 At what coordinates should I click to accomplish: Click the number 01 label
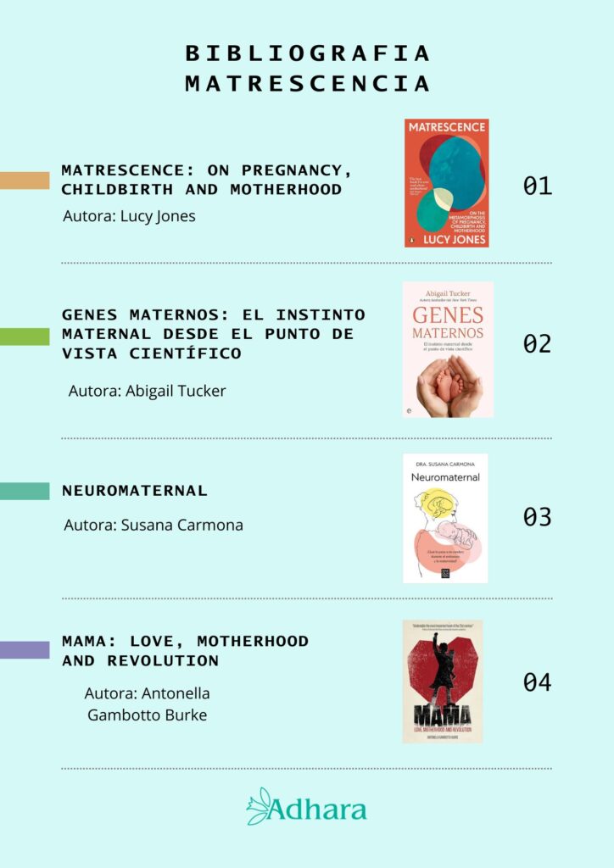point(538,186)
